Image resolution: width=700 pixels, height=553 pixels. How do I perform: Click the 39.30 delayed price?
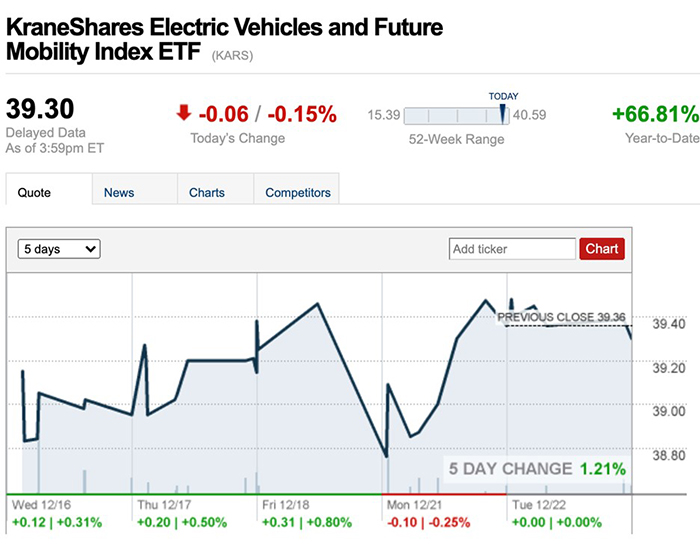40,109
